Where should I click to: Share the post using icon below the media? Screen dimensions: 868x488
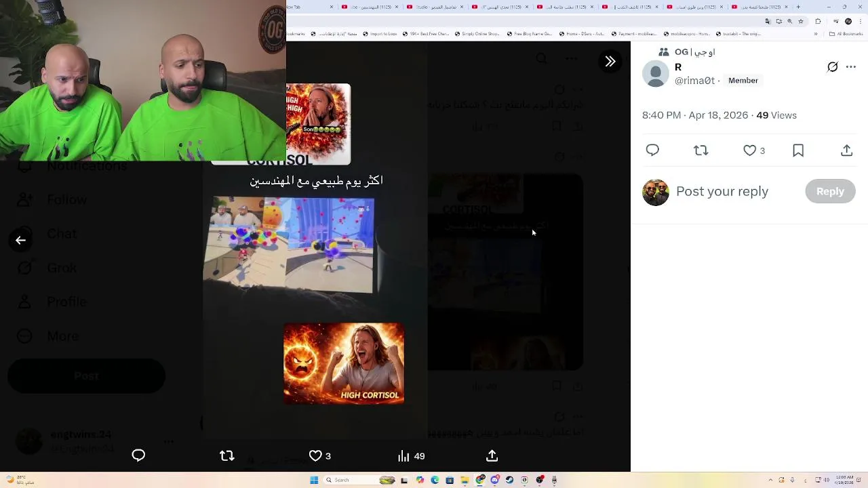click(x=492, y=456)
